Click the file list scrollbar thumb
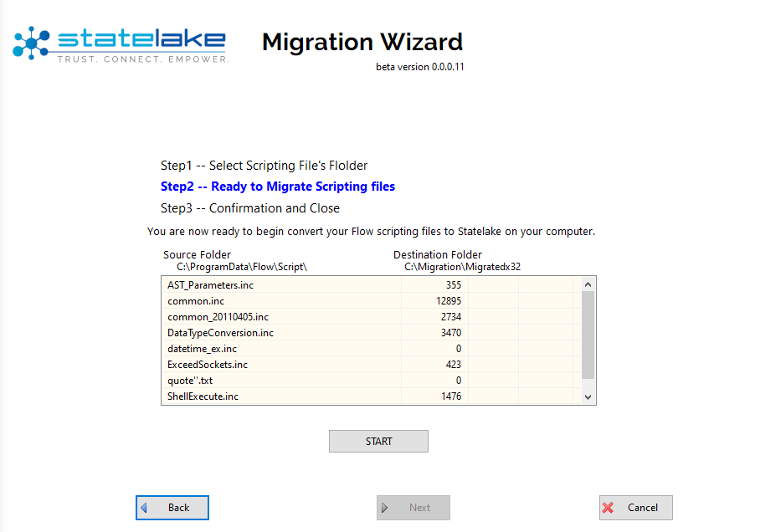760x532 pixels. click(x=588, y=335)
